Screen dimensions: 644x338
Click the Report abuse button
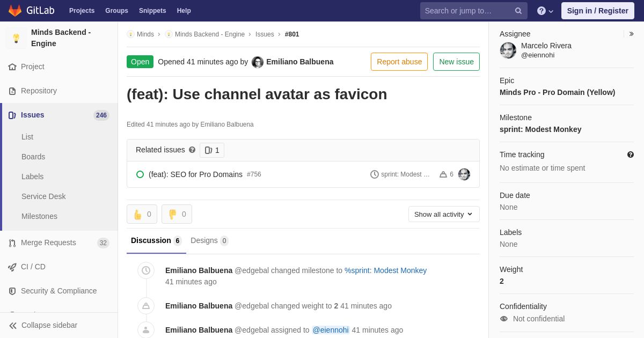(399, 62)
